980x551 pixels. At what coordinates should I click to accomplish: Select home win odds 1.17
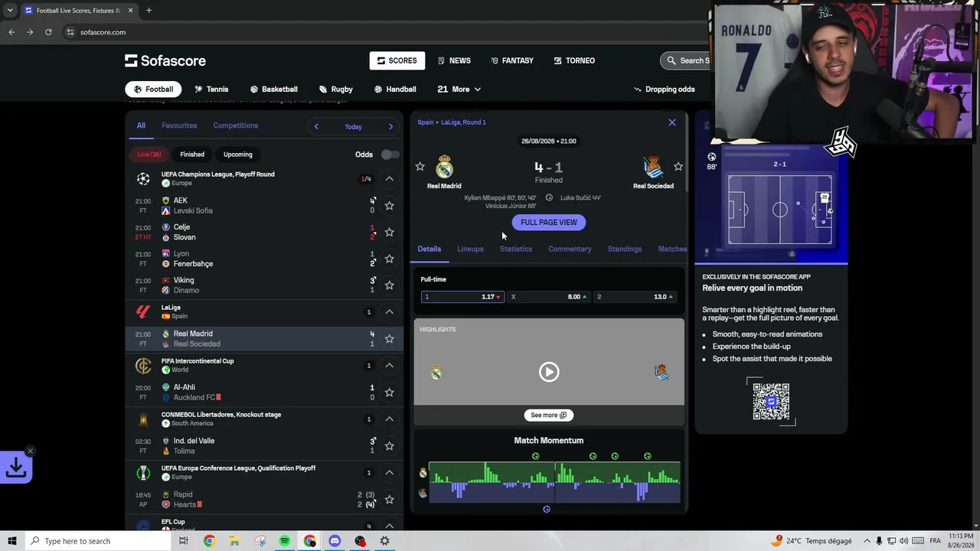(462, 297)
